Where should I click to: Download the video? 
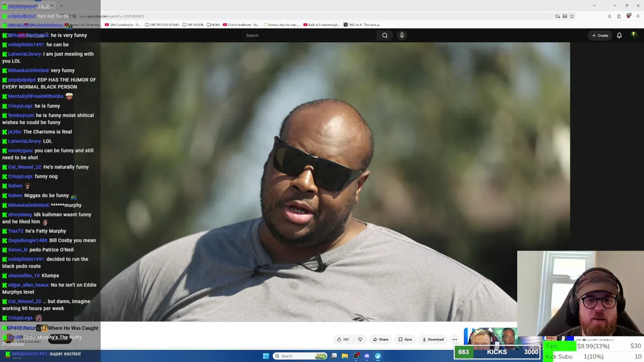(x=433, y=339)
